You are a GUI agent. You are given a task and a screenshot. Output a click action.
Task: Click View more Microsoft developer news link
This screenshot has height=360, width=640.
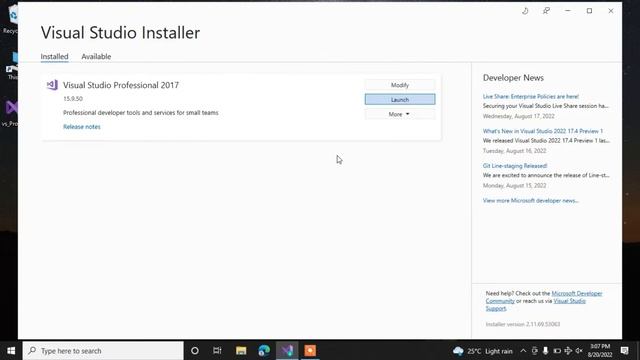point(531,201)
